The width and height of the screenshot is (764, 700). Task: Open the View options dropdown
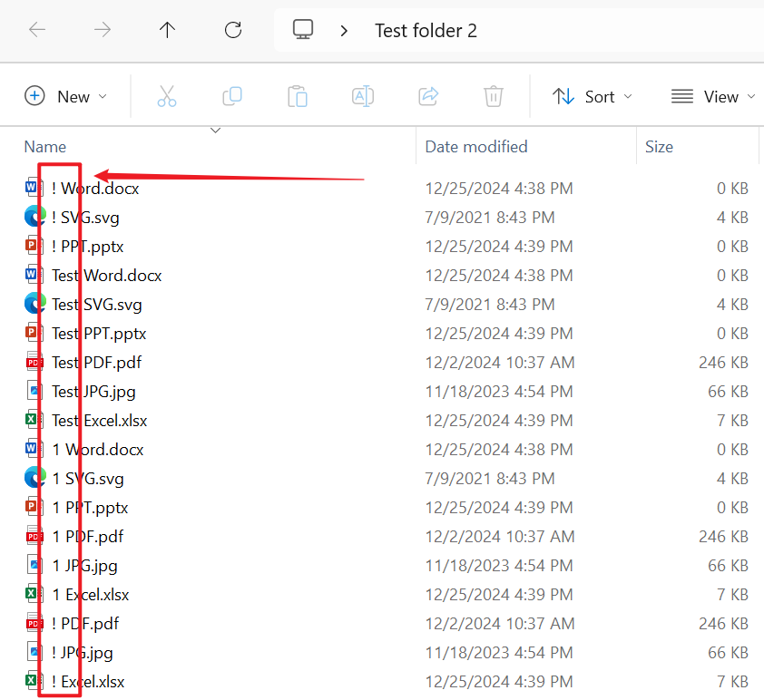pyautogui.click(x=713, y=96)
